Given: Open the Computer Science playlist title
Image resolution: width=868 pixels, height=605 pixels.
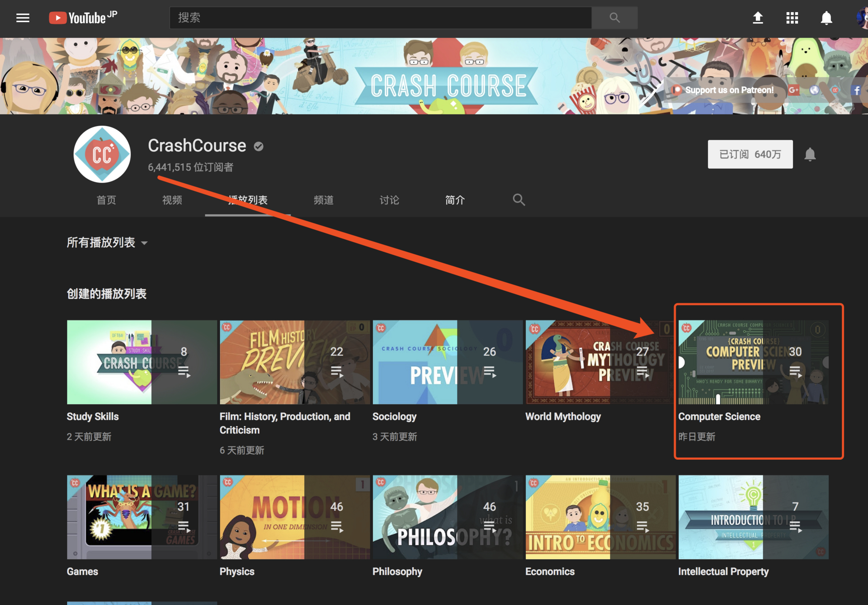Looking at the screenshot, I should [719, 416].
